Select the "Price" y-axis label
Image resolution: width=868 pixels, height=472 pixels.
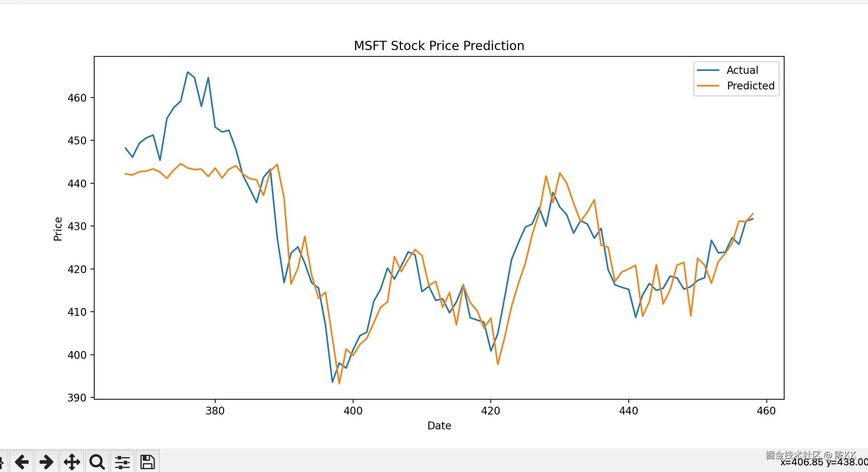(58, 229)
